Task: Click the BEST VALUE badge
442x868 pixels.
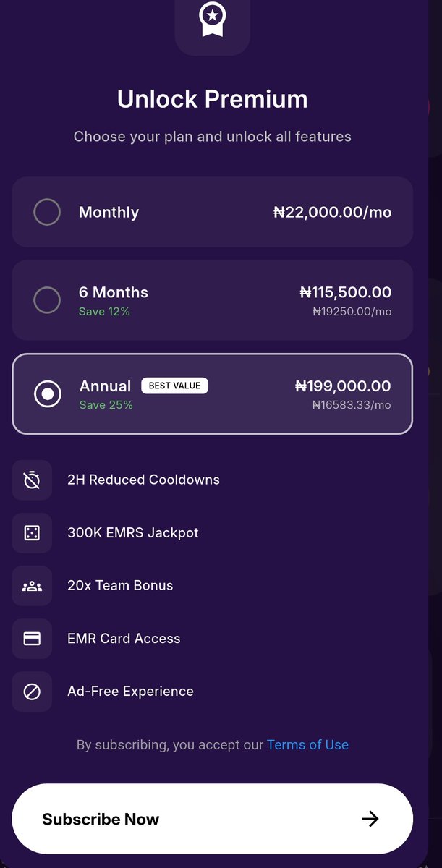Action: pos(174,386)
